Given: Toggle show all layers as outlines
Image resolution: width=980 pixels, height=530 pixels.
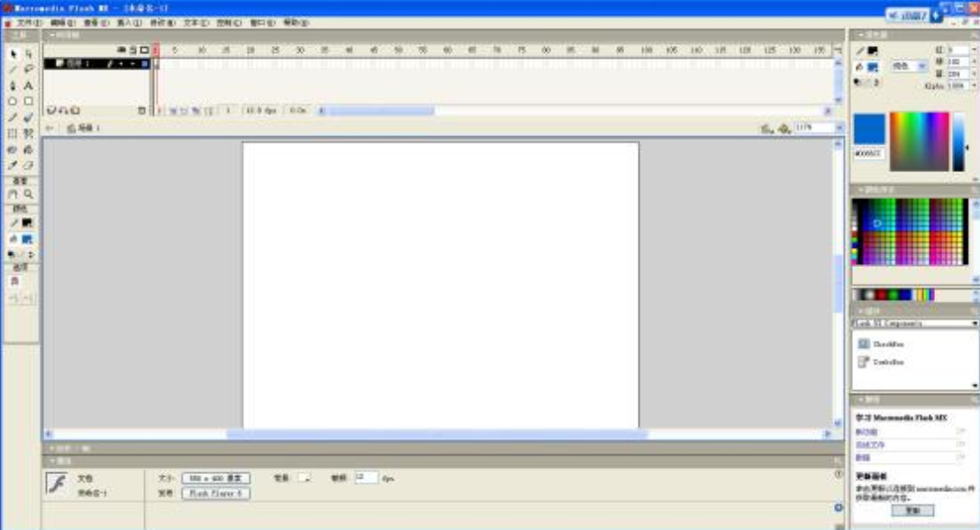Looking at the screenshot, I should (x=144, y=50).
